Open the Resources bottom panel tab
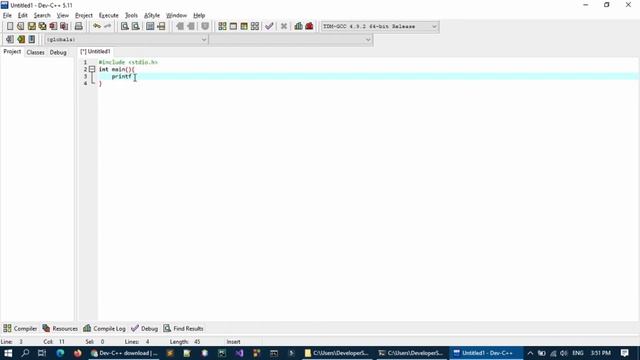 (60, 328)
